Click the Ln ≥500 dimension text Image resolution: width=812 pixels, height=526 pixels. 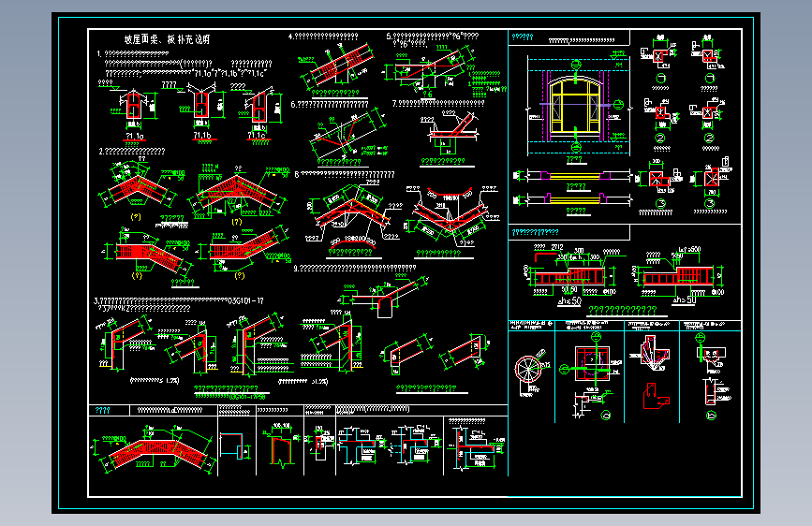[689, 250]
